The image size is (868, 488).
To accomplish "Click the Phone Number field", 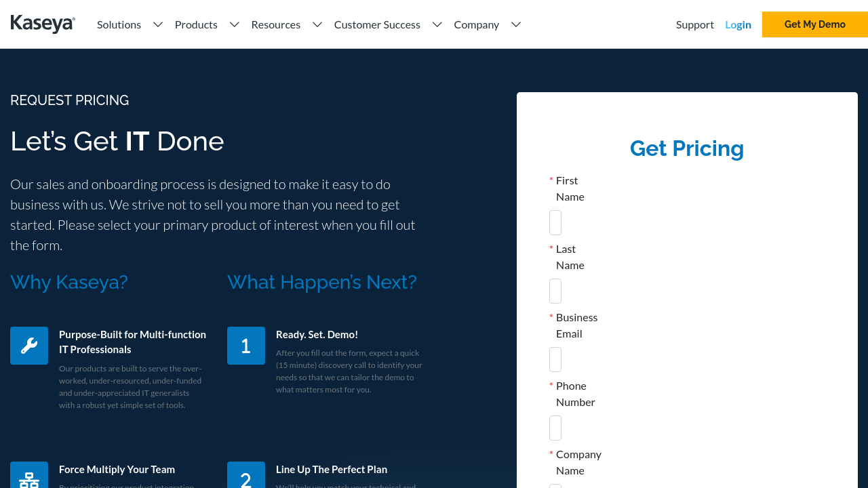I will pyautogui.click(x=555, y=428).
